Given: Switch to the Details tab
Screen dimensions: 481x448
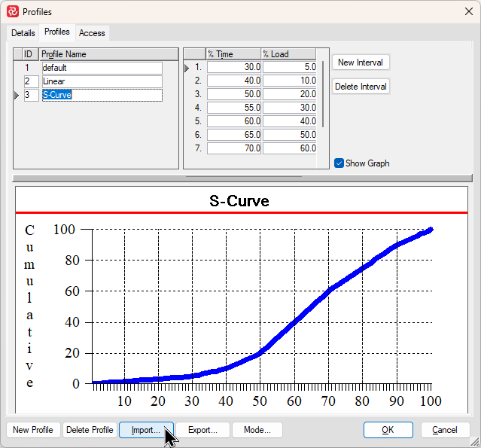Looking at the screenshot, I should click(x=23, y=33).
